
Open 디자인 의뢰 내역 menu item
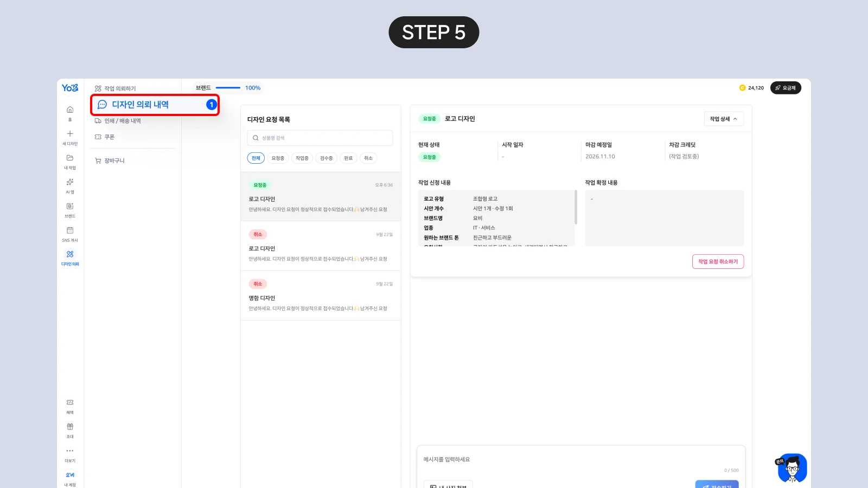tap(155, 105)
